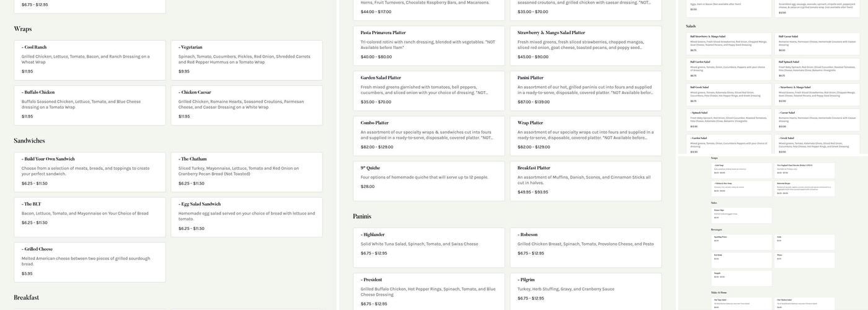Open the Chicken & Rice Soup card

point(742,188)
